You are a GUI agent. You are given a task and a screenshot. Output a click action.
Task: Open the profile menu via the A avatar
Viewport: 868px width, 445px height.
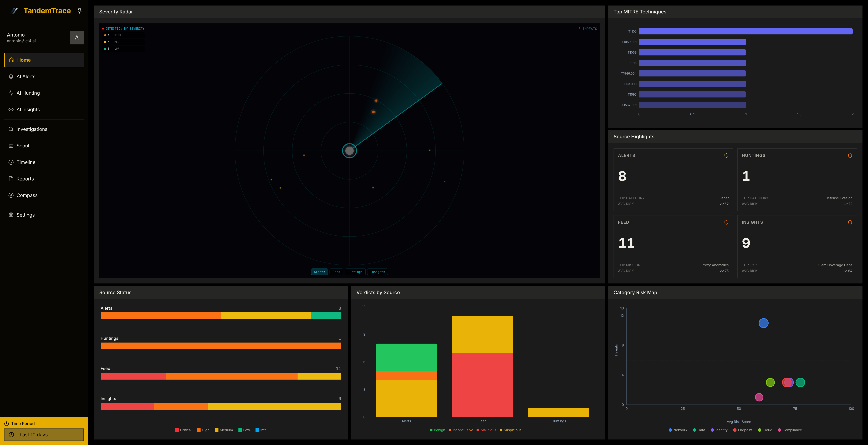pyautogui.click(x=77, y=37)
